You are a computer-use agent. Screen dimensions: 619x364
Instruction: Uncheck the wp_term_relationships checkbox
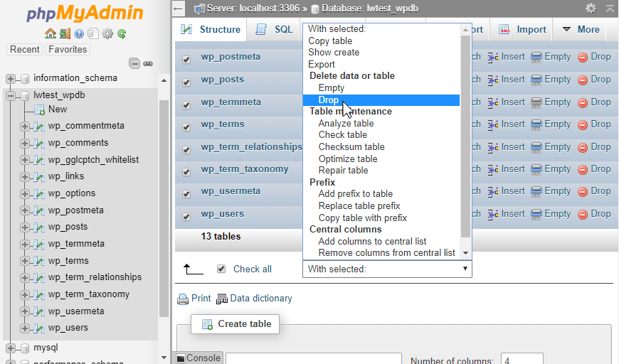[186, 150]
